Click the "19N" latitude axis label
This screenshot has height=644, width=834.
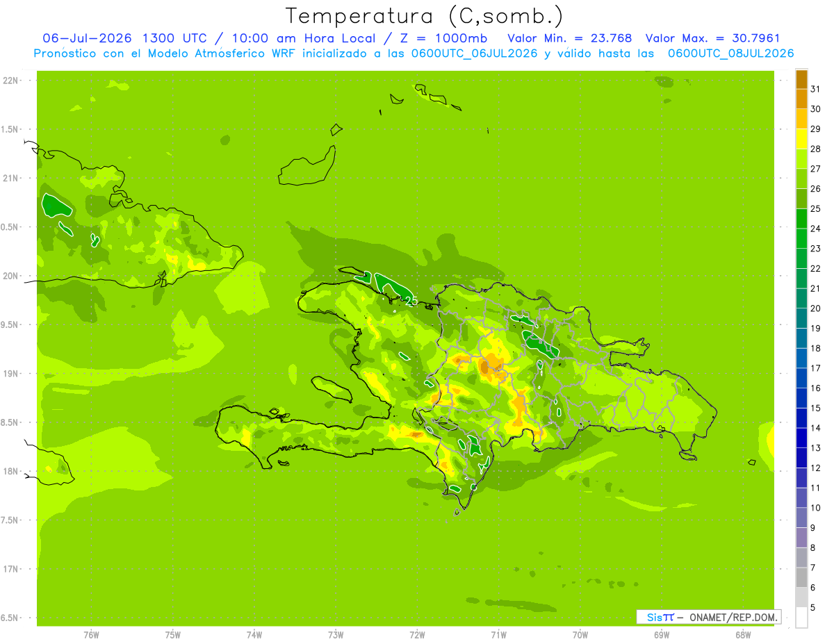(9, 374)
